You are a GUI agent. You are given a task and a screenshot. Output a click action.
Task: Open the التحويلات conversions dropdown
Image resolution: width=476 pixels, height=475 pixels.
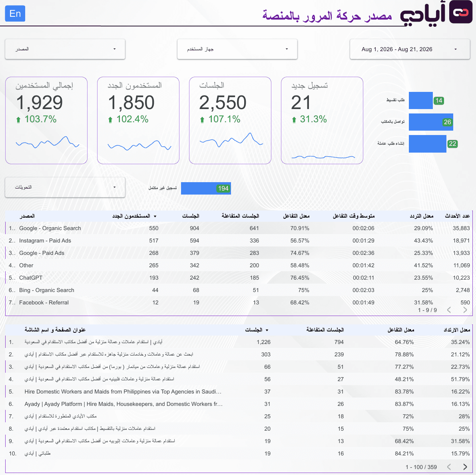65,187
